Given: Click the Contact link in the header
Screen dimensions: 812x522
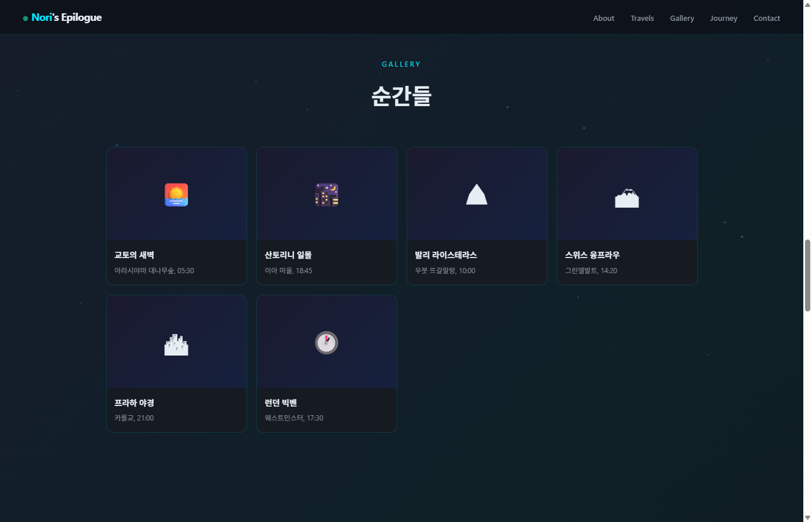Looking at the screenshot, I should [x=766, y=19].
